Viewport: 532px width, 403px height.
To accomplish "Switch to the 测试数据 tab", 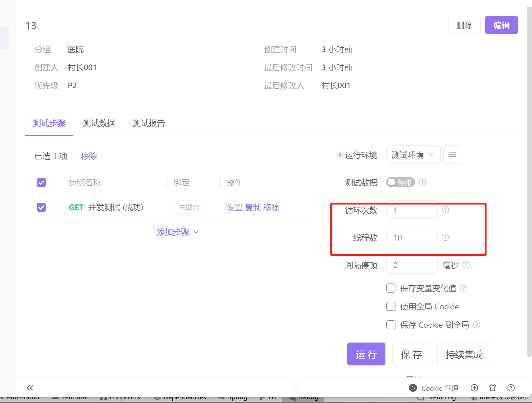I will click(x=99, y=123).
